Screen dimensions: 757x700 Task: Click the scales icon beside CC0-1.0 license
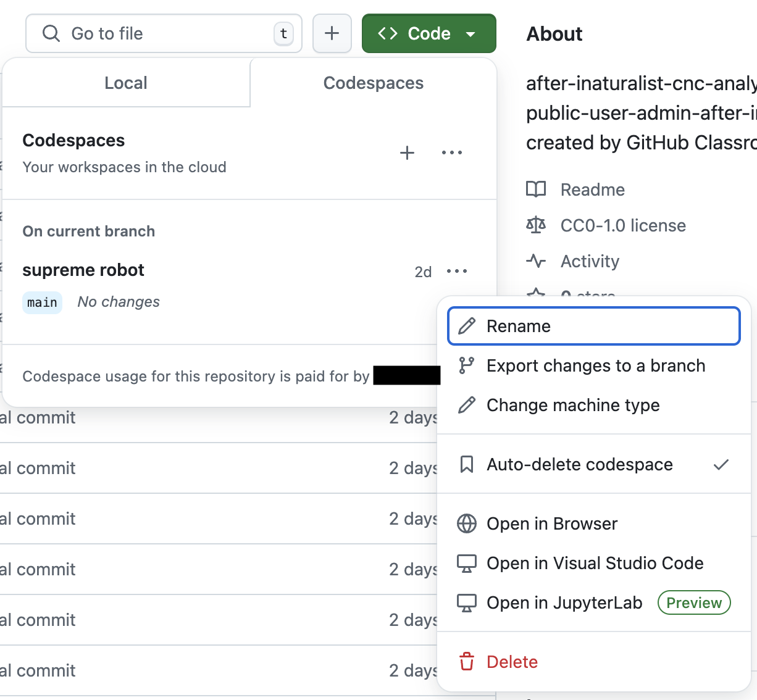[536, 225]
